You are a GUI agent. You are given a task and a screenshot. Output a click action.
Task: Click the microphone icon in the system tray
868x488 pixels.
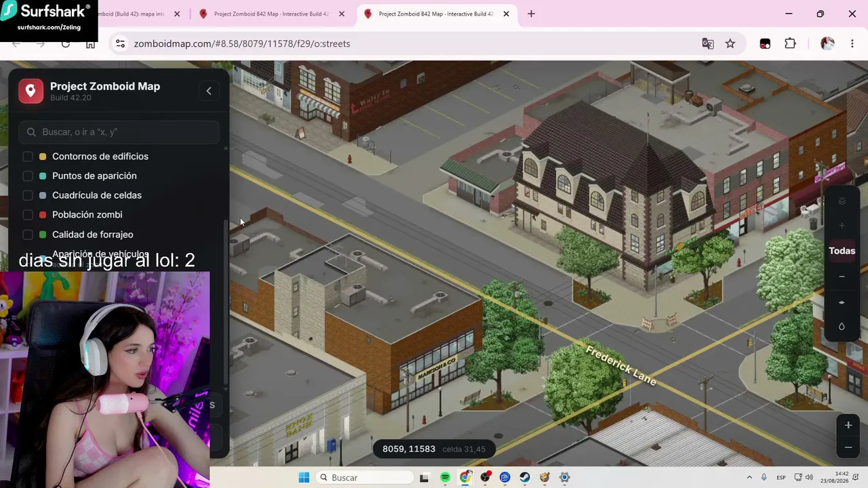pos(764,477)
